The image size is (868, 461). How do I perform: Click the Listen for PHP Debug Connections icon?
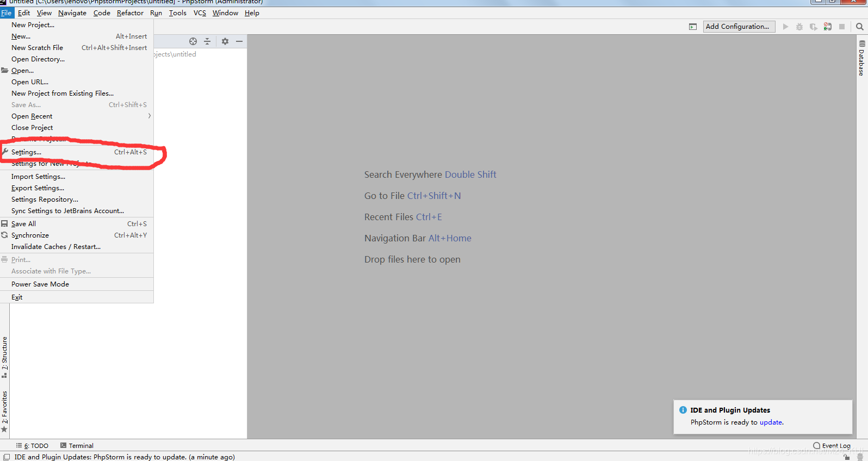tap(828, 27)
